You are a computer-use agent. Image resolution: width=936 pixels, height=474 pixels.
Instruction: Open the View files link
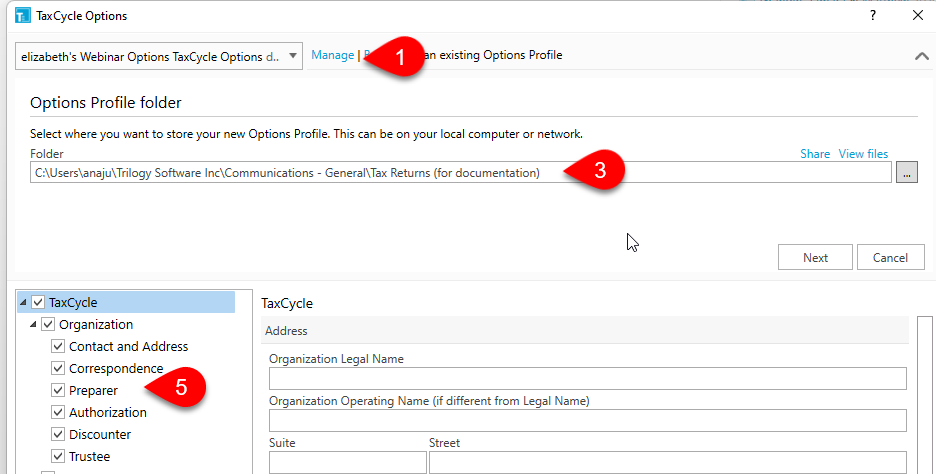point(863,153)
